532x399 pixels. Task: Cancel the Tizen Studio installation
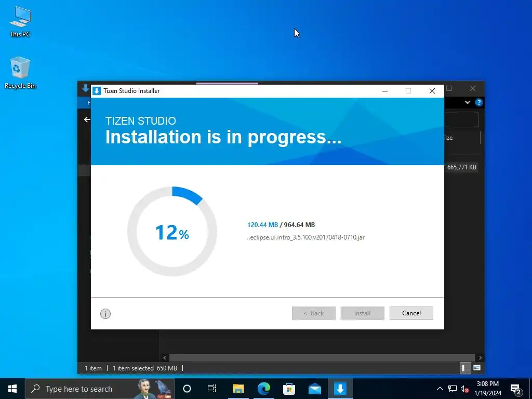[411, 313]
